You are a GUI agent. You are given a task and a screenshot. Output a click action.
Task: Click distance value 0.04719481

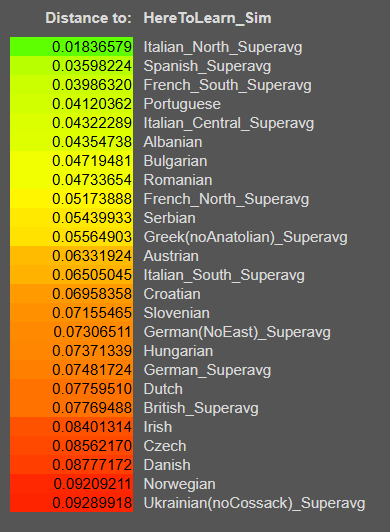(92, 161)
